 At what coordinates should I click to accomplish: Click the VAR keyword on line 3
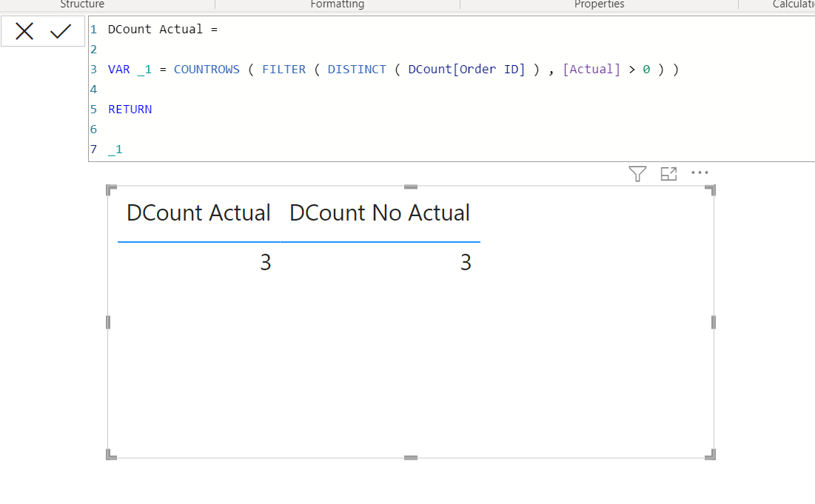(119, 69)
